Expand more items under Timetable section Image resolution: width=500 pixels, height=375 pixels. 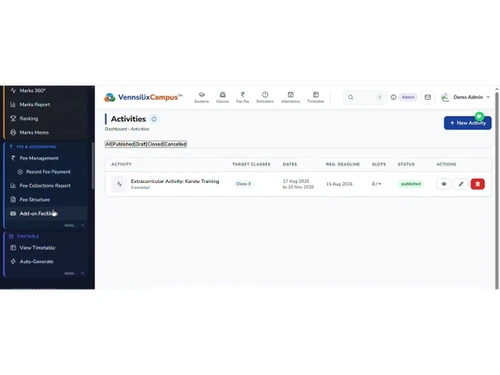(74, 273)
